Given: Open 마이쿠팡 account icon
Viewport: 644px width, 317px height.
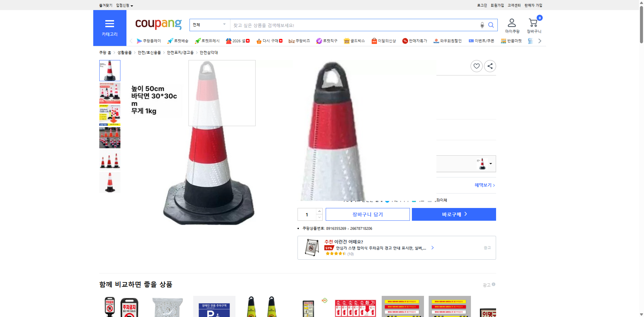Looking at the screenshot, I should (512, 26).
